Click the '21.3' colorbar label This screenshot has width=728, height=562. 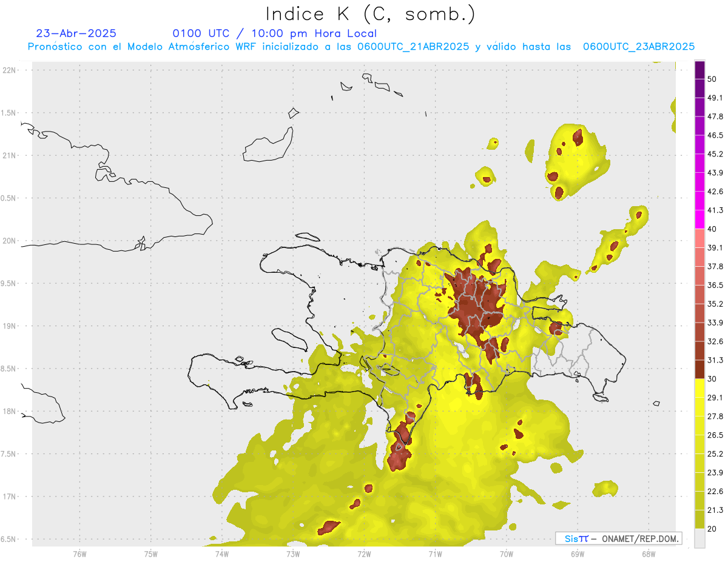pos(715,510)
